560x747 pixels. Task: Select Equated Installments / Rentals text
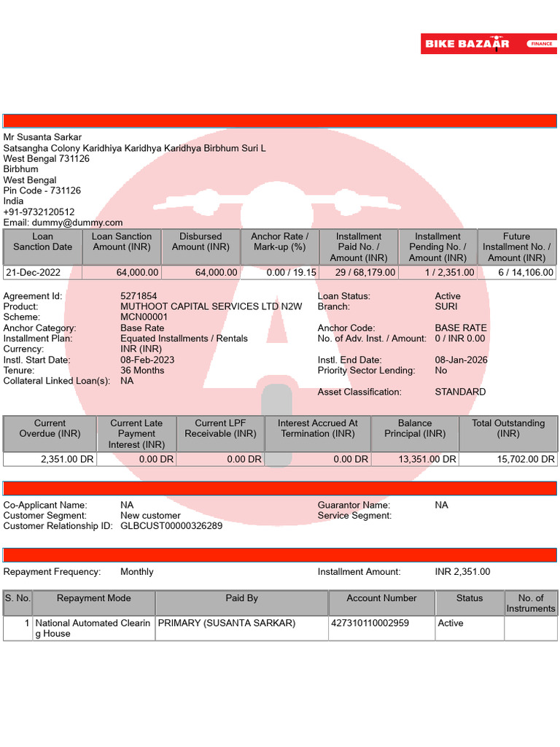pyautogui.click(x=184, y=338)
